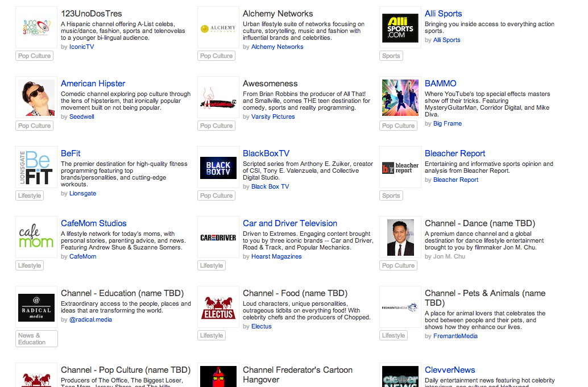This screenshot has width=588, height=387.
Task: Click 'Channel - Education (name TBD)' heading
Action: pos(122,293)
